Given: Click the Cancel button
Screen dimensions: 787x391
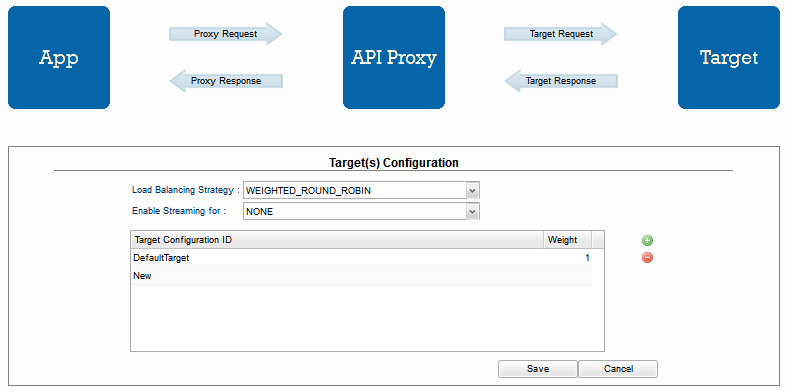Looking at the screenshot, I should [618, 369].
